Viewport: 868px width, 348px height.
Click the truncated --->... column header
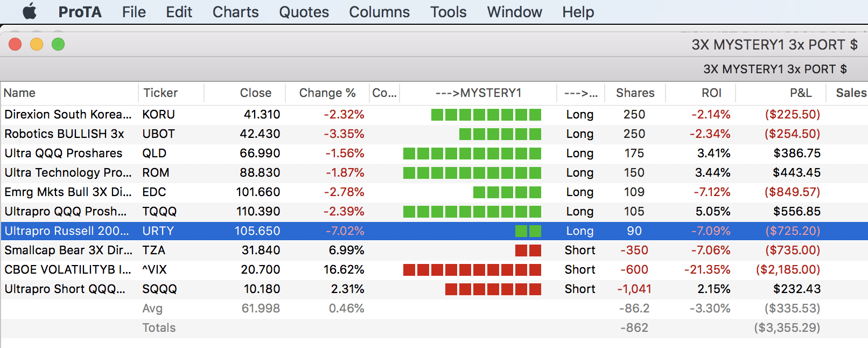(580, 93)
